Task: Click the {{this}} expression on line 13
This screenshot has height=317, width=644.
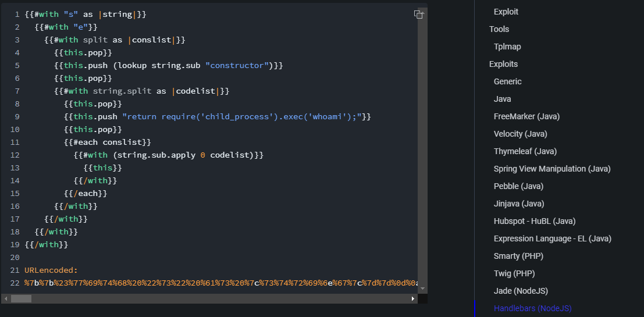Action: pos(102,168)
